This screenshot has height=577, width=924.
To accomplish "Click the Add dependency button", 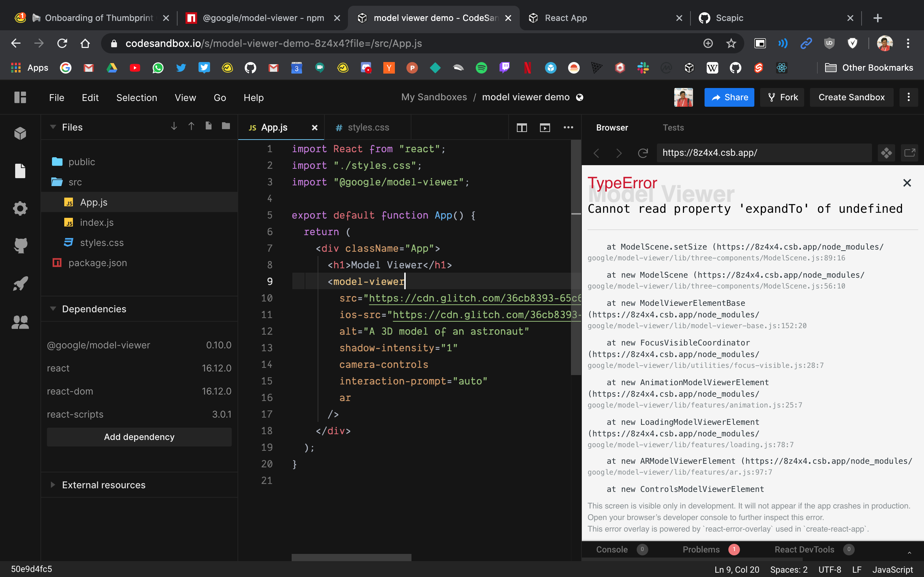I will pos(139,437).
